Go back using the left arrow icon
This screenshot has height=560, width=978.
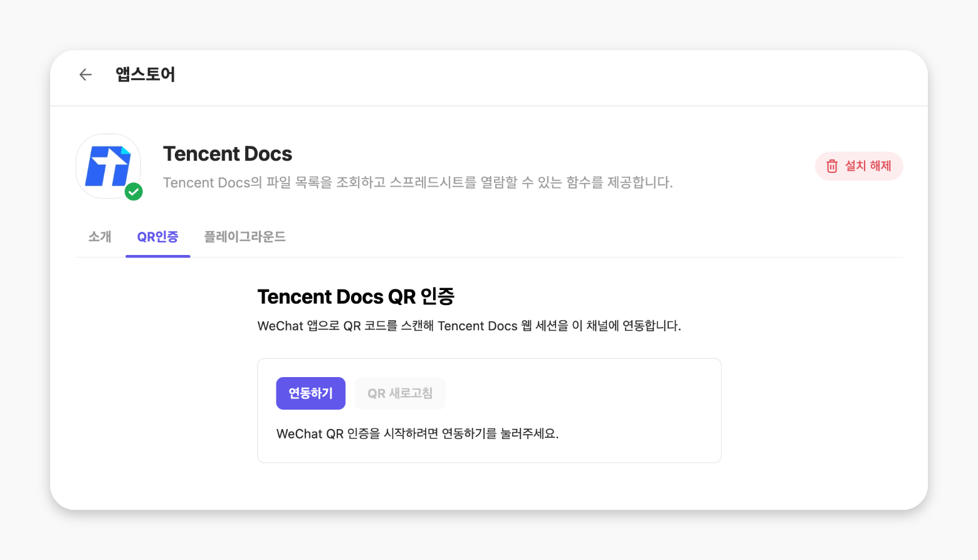[85, 75]
